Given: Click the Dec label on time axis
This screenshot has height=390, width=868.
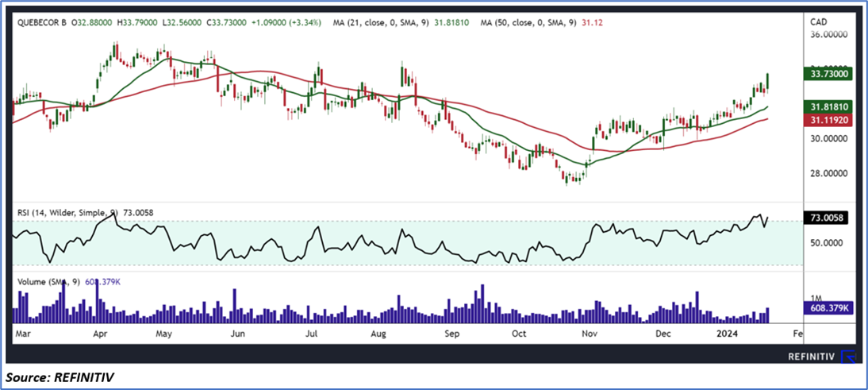Looking at the screenshot, I should click(663, 334).
